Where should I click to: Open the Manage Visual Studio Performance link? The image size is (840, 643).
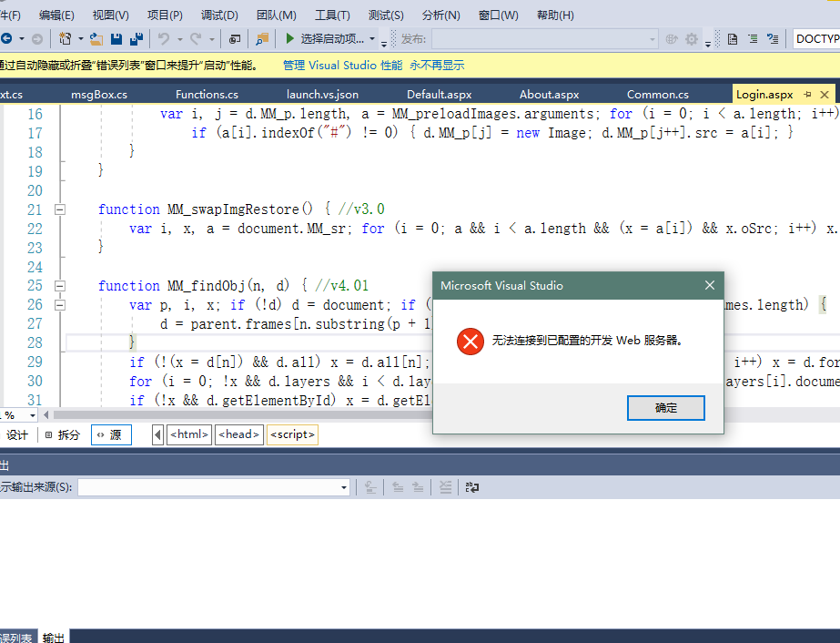(342, 66)
